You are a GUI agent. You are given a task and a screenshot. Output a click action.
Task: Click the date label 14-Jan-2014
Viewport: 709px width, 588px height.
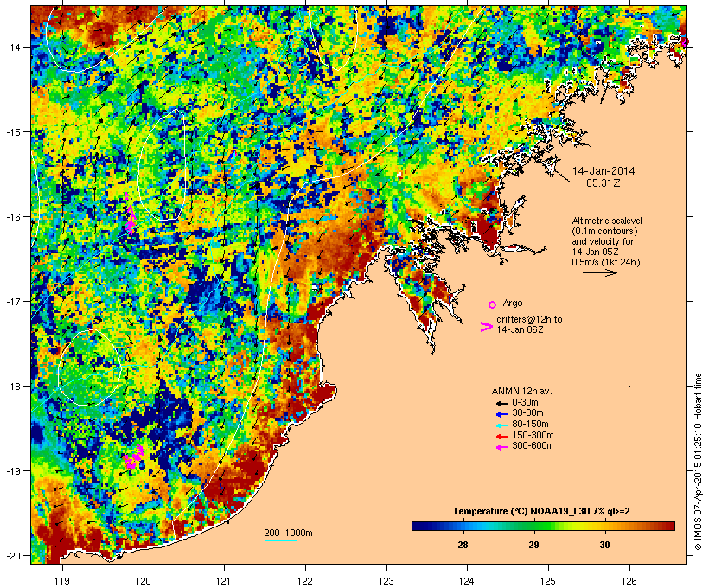604,171
